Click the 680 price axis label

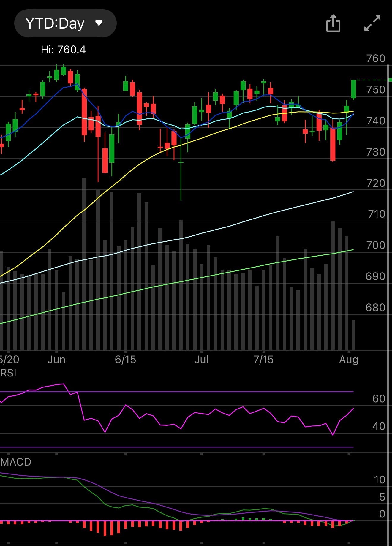pos(376,308)
